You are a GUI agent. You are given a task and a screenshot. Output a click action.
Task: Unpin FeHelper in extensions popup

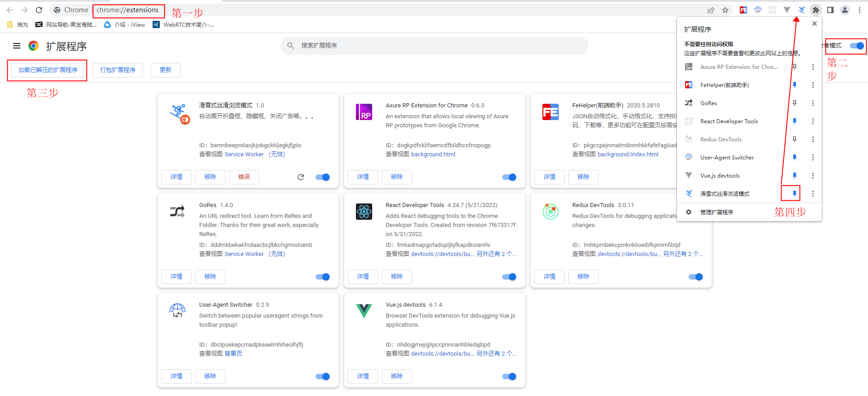pyautogui.click(x=795, y=85)
